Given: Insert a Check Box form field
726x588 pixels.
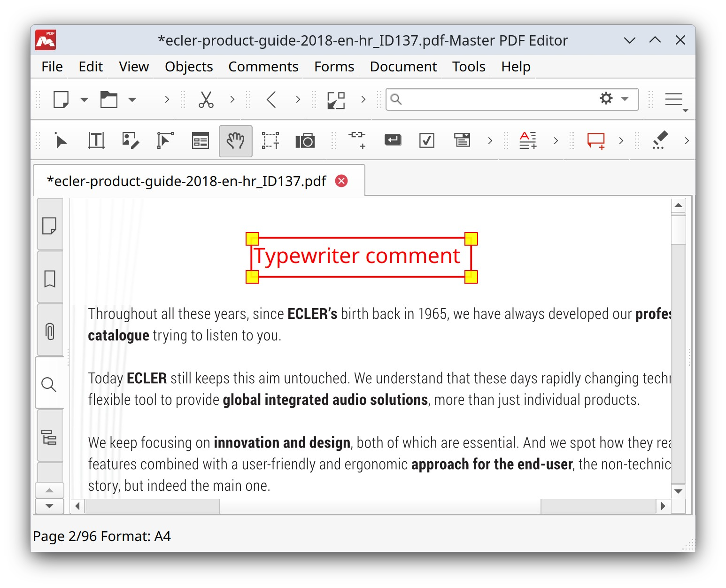Looking at the screenshot, I should [427, 140].
